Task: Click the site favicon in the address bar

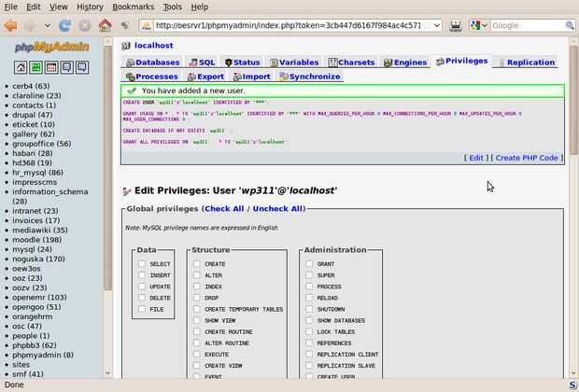Action: click(x=147, y=25)
